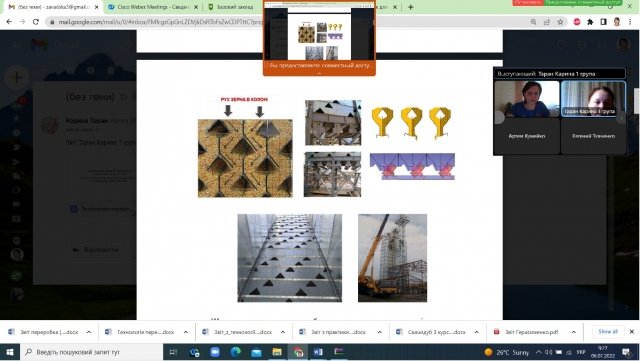Go back with the browser back arrow

pyautogui.click(x=9, y=22)
